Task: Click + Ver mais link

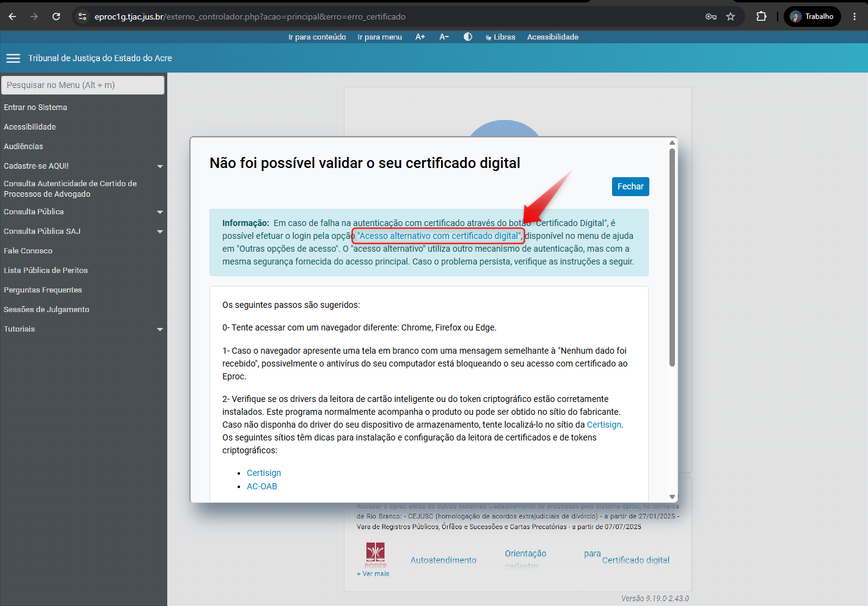Action: coord(373,574)
